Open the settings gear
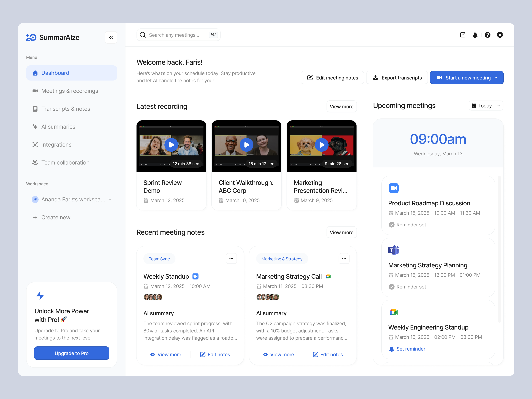Viewport: 532px width, 399px height. (x=500, y=35)
